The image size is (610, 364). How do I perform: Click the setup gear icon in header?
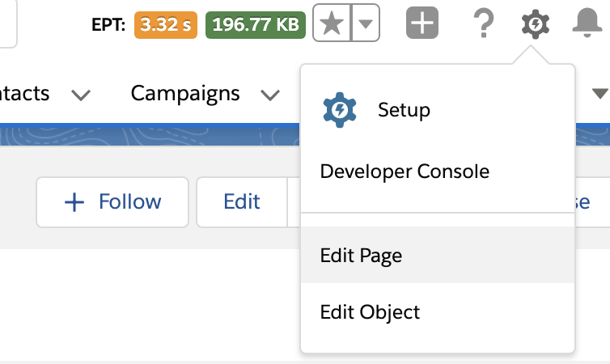click(534, 26)
